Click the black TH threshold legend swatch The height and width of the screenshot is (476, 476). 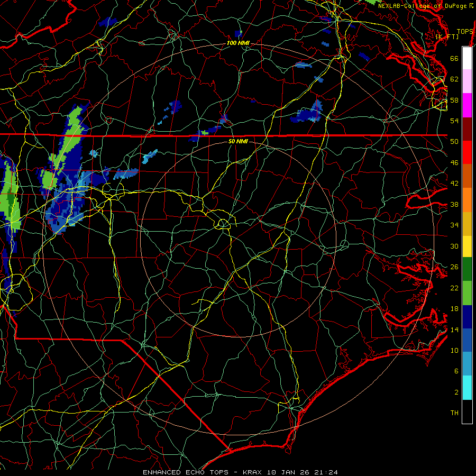pos(467,411)
